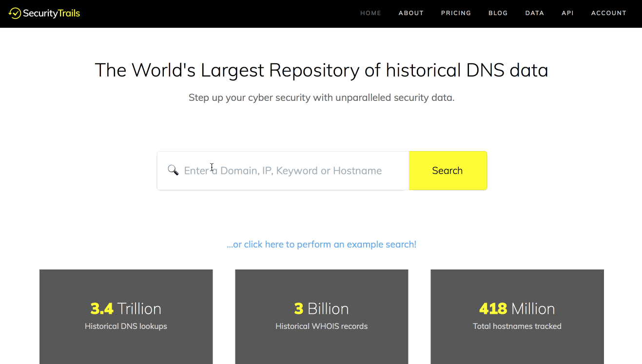This screenshot has height=364, width=642.
Task: Open the BLOG nav link
Action: (x=498, y=13)
